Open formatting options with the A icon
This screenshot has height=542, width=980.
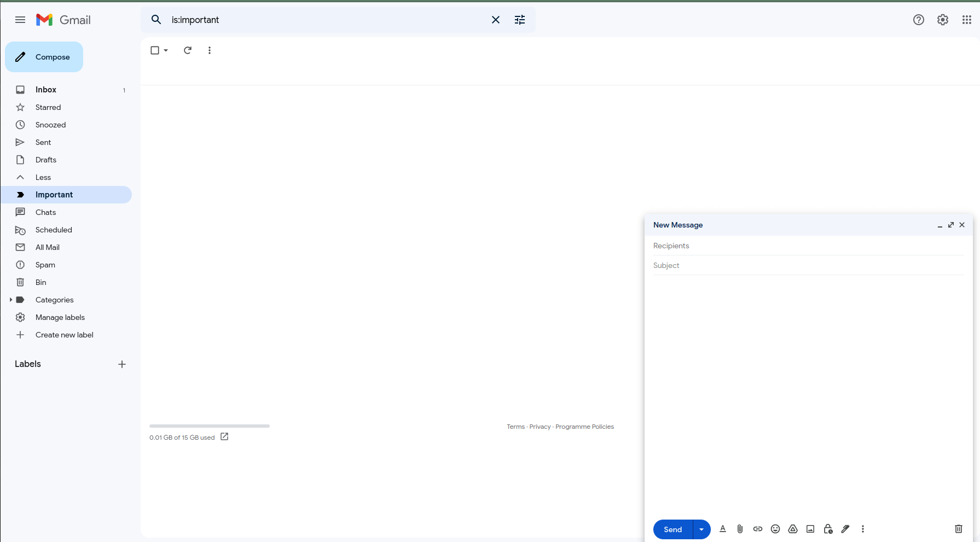pyautogui.click(x=722, y=529)
